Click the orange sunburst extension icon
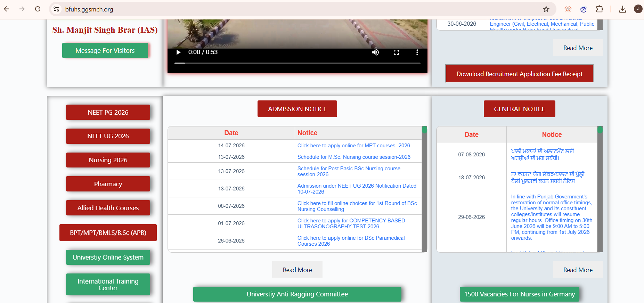The height and width of the screenshot is (303, 644). tap(568, 9)
